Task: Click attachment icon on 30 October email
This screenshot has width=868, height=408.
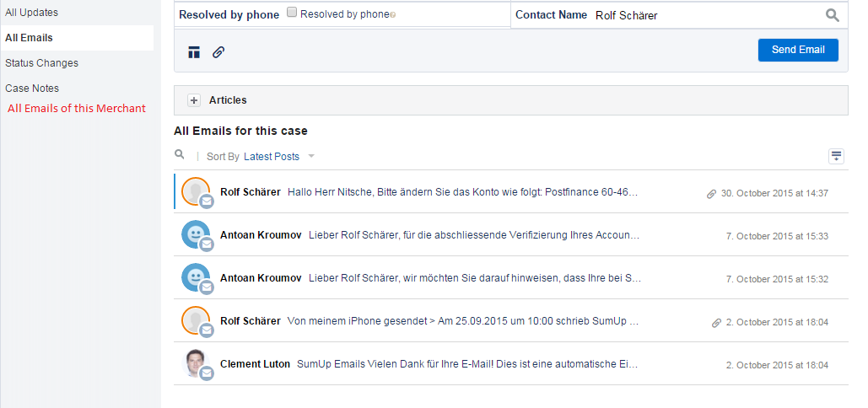Action: (711, 194)
